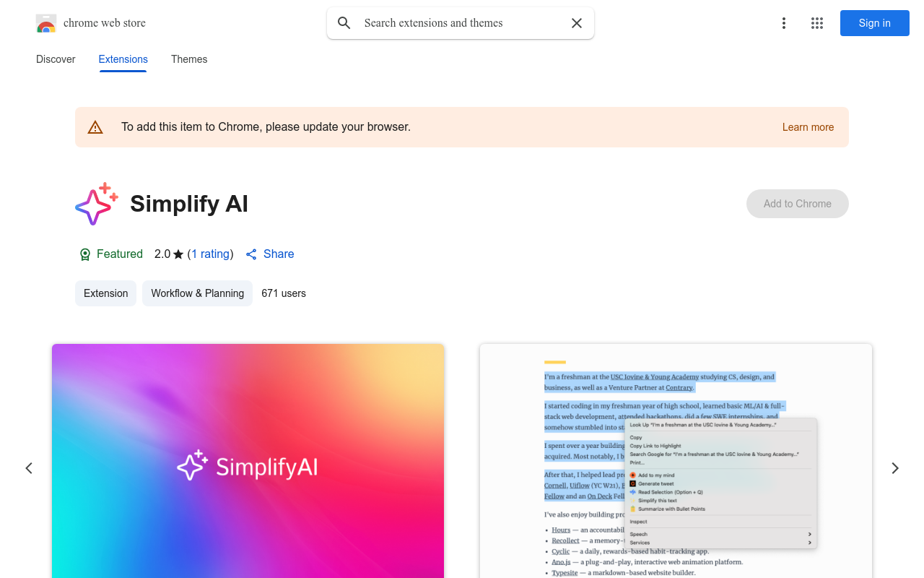Screen dimensions: 924x578
Task: Open the SimplifyAI gradient promo image
Action: 248,461
